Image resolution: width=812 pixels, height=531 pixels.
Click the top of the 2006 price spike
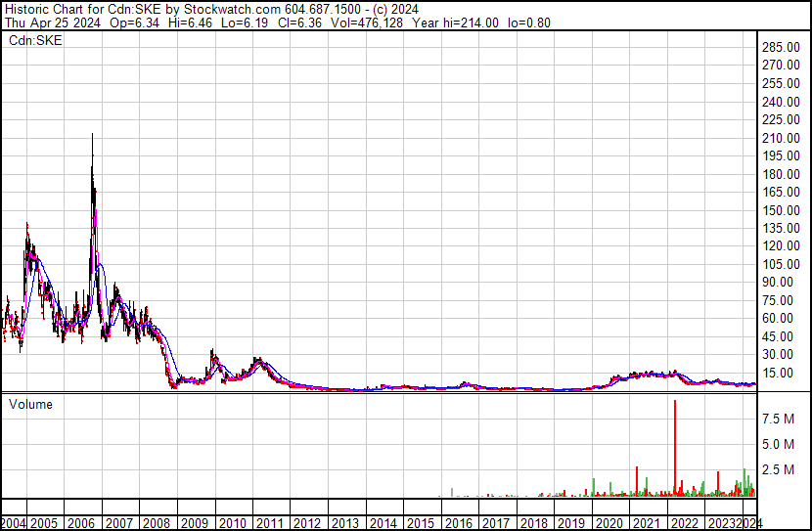[93, 135]
